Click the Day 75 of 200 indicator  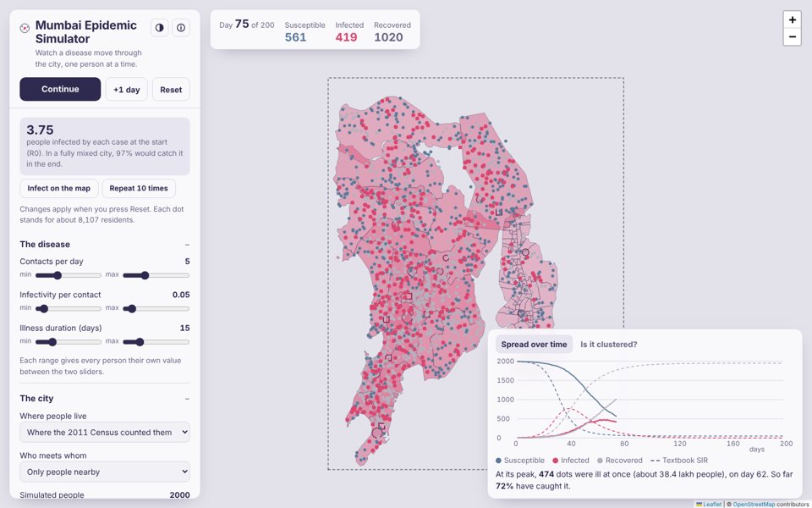246,25
